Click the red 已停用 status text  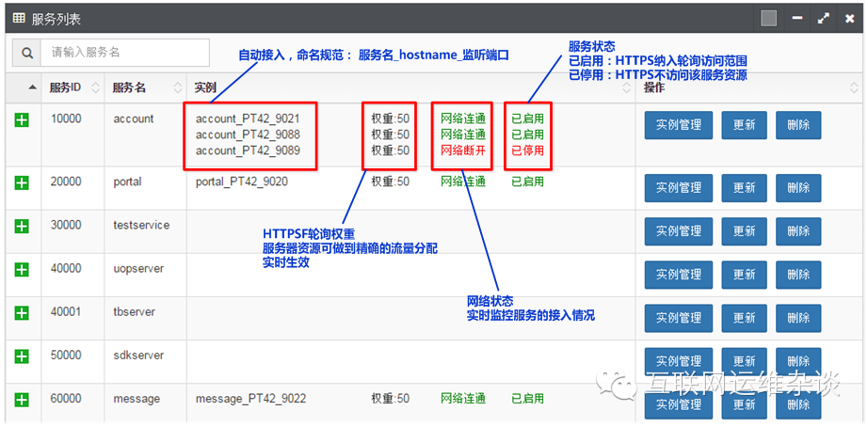coord(527,150)
